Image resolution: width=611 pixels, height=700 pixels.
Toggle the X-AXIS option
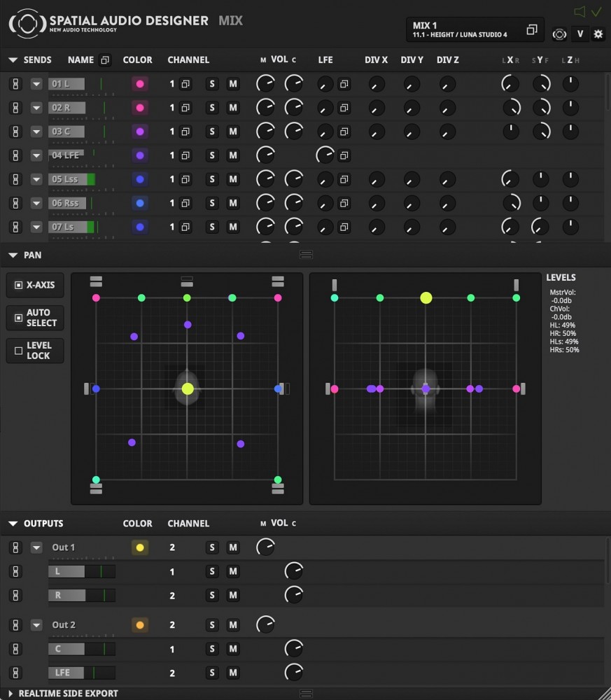pos(35,285)
